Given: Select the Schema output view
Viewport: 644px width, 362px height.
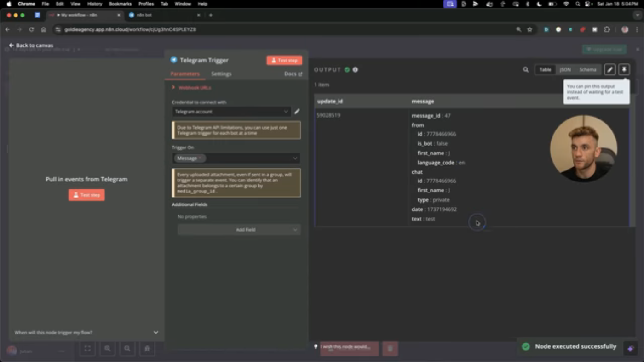Looking at the screenshot, I should 587,70.
